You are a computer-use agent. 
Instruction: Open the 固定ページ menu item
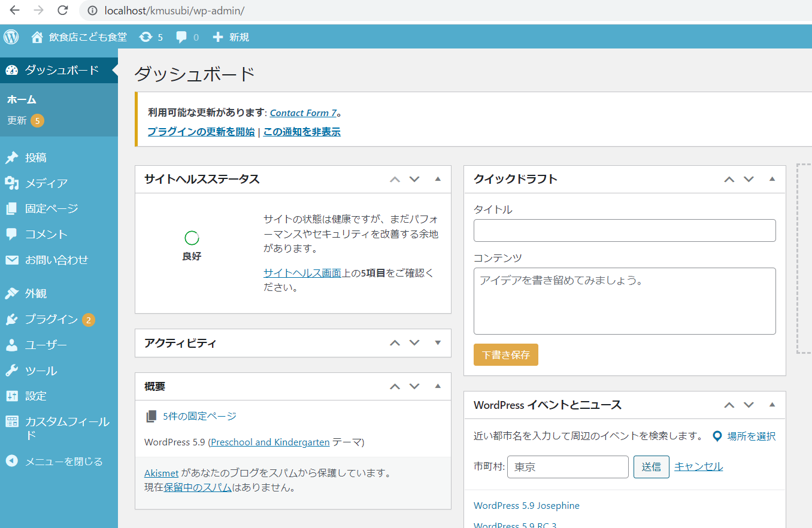51,208
